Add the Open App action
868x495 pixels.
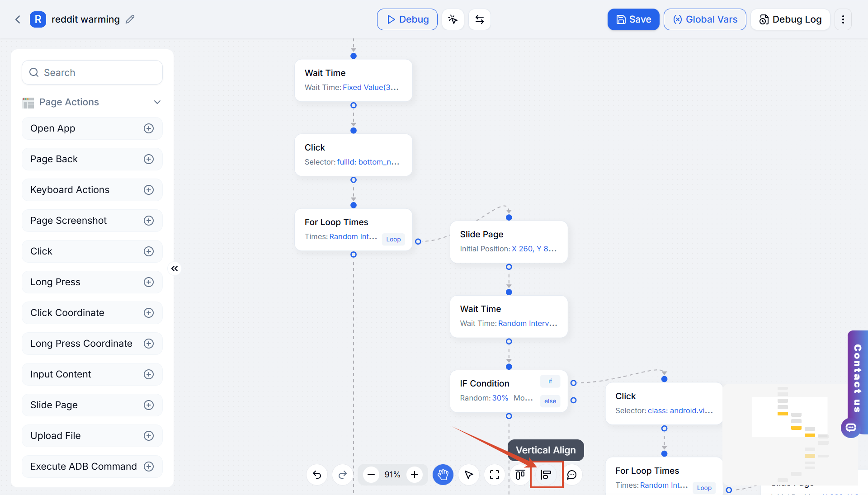(x=149, y=128)
